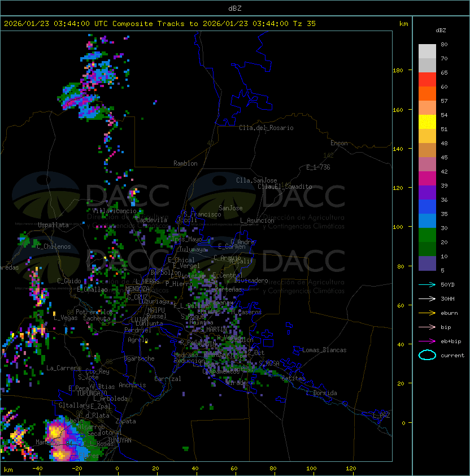Click the white 30HM arrow in legend
470x476 pixels.
point(427,299)
